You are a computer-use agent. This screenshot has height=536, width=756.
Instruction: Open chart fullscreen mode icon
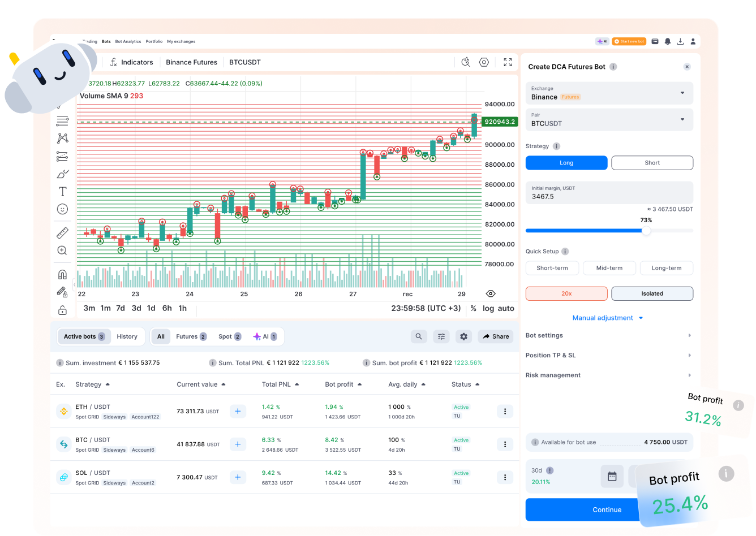click(x=508, y=62)
